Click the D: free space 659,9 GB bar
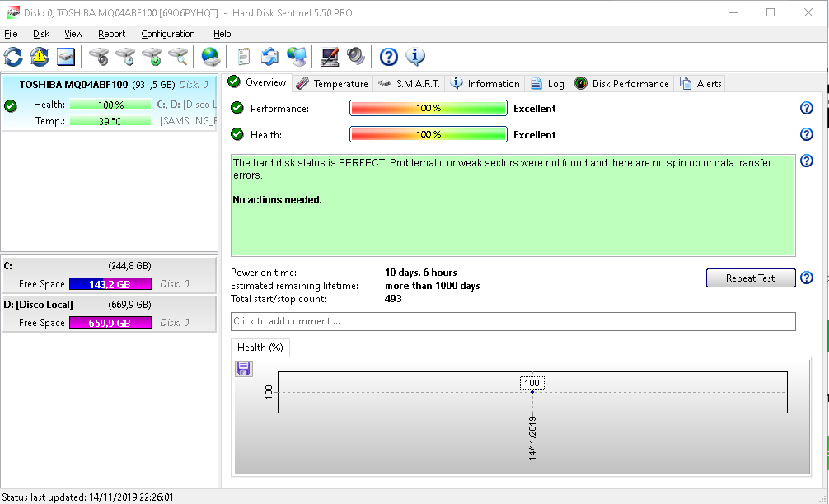This screenshot has height=504, width=829. pos(110,323)
